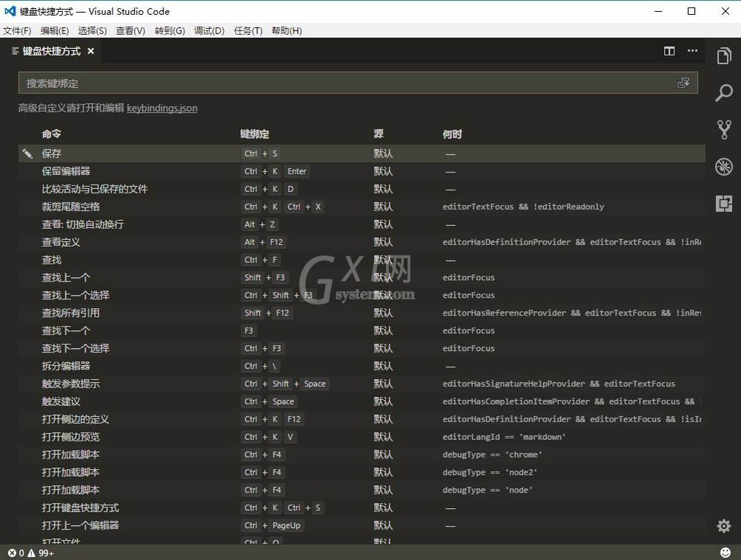This screenshot has height=560, width=741.
Task: Open the Explorer view in activity bar
Action: pos(723,56)
